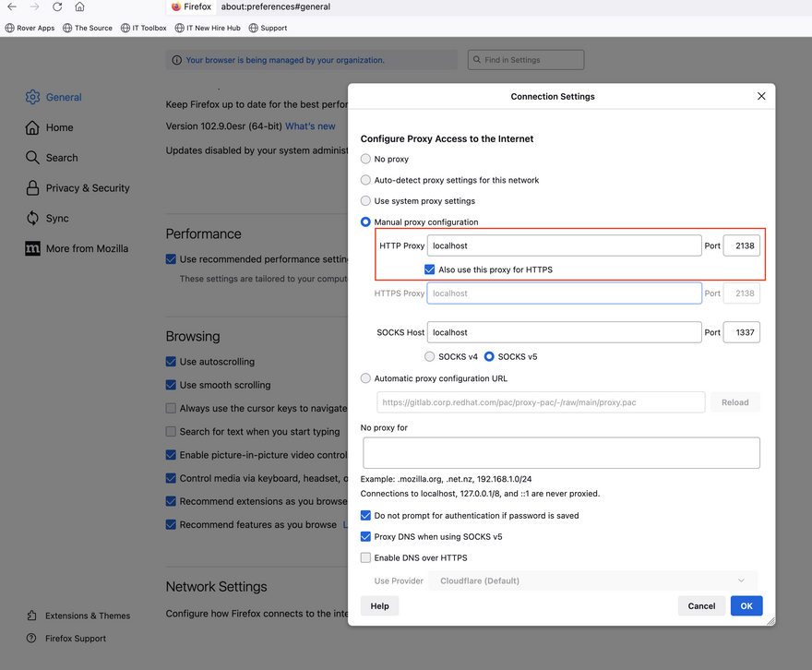Close the Connection Settings dialog with X
This screenshot has width=812, height=670.
tap(761, 96)
